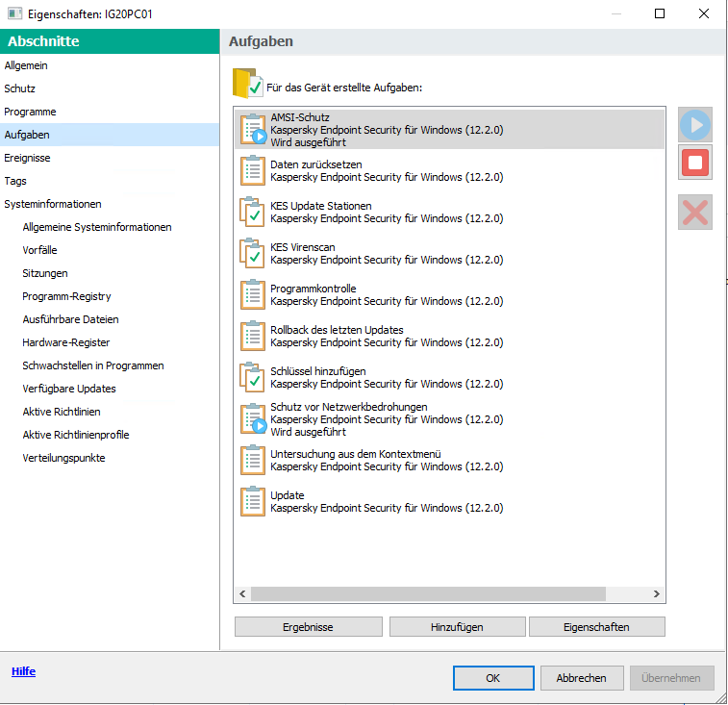Viewport: 728px width, 705px height.
Task: Click Untersuchung aus dem Kontextmenü icon
Action: tap(253, 460)
